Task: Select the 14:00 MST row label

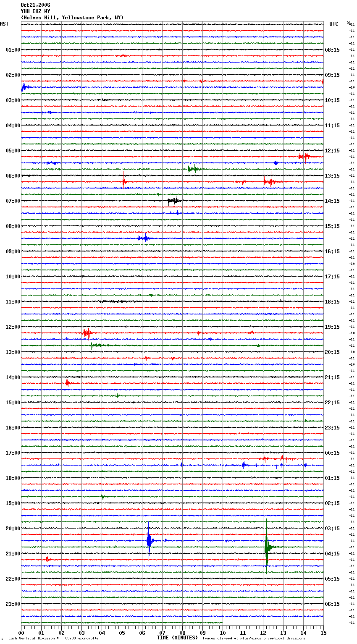Action: pyautogui.click(x=13, y=377)
